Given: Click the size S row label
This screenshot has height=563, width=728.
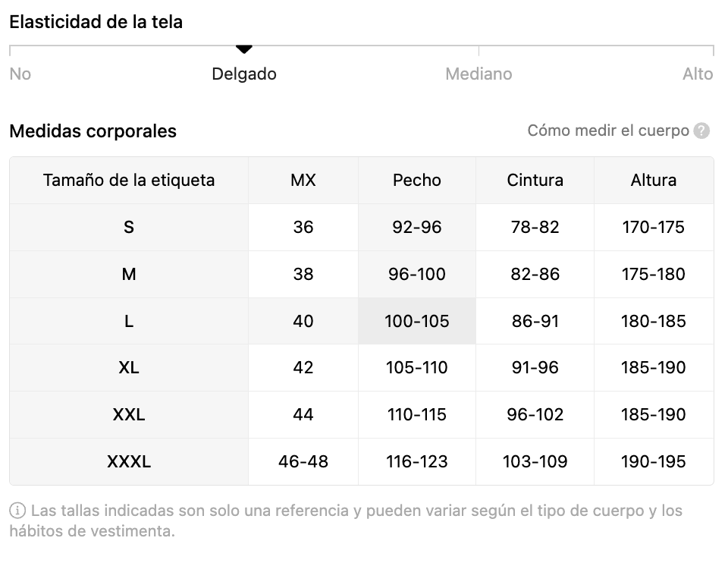Looking at the screenshot, I should pyautogui.click(x=129, y=227).
